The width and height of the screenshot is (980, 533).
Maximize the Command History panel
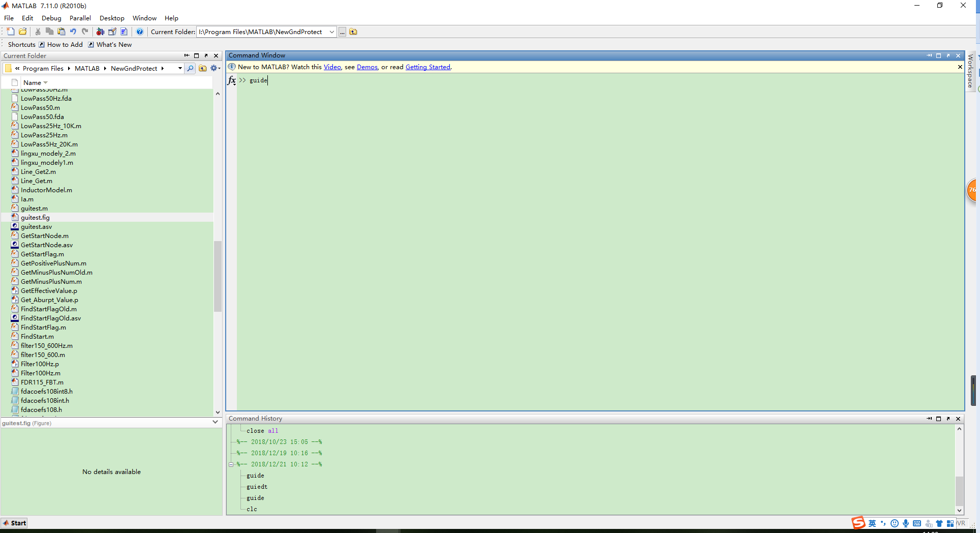point(938,419)
